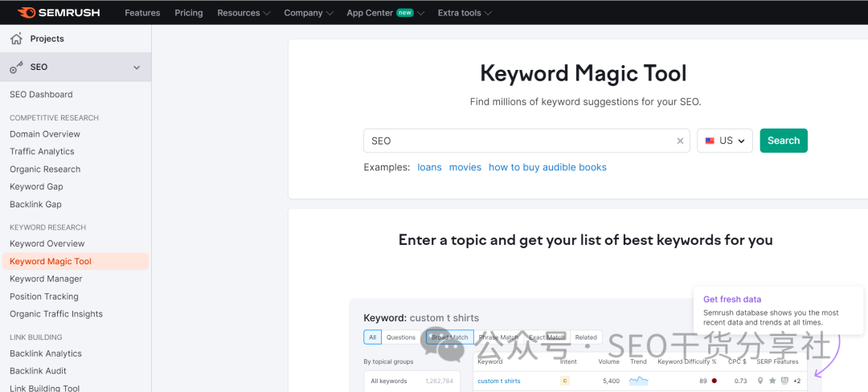Click 'how to buy audible books' example
Image resolution: width=868 pixels, height=392 pixels.
point(547,168)
